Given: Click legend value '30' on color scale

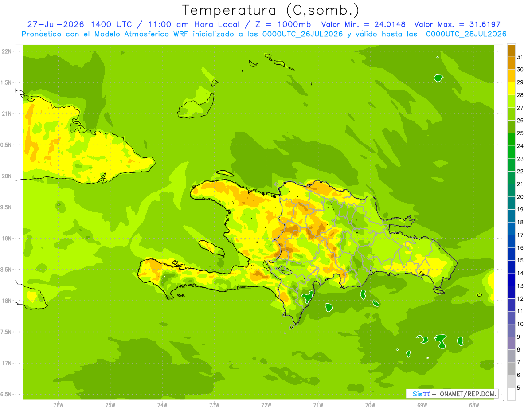Looking at the screenshot, I should [x=520, y=70].
